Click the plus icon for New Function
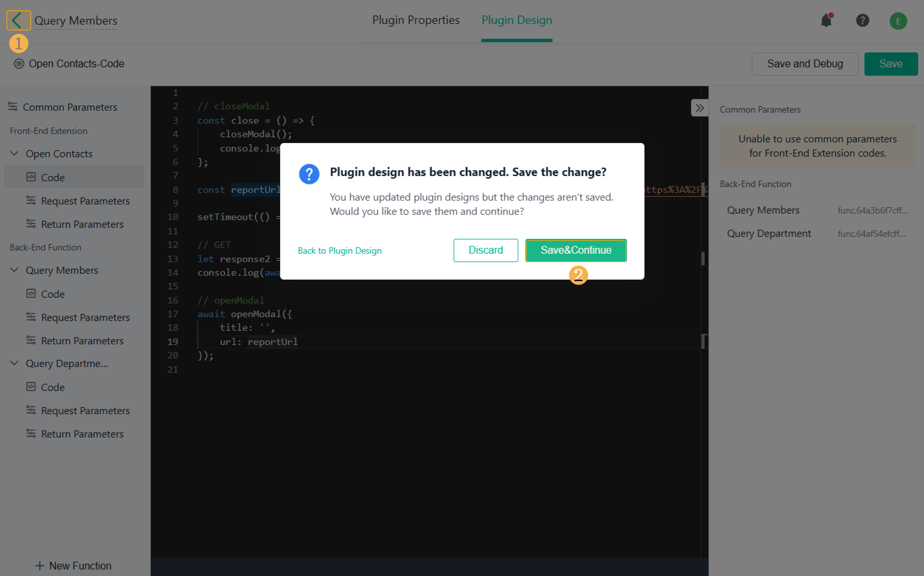Viewport: 924px width, 576px height. tap(40, 566)
